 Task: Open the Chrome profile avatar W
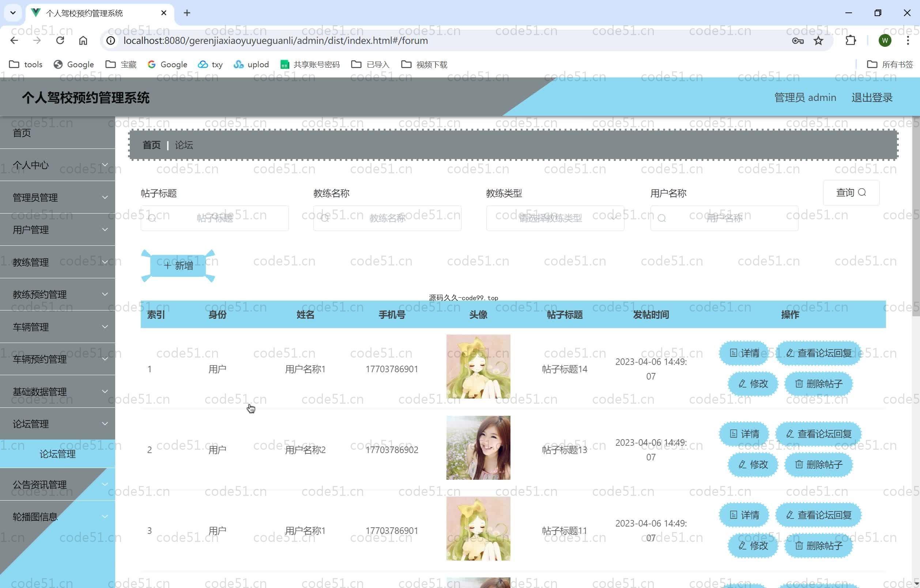885,41
